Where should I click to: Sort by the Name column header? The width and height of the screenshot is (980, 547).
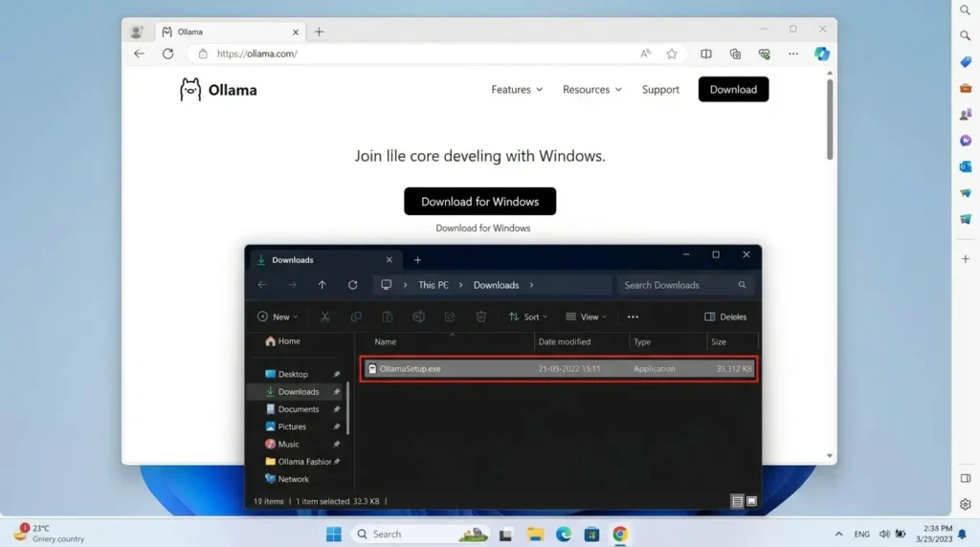click(x=385, y=341)
